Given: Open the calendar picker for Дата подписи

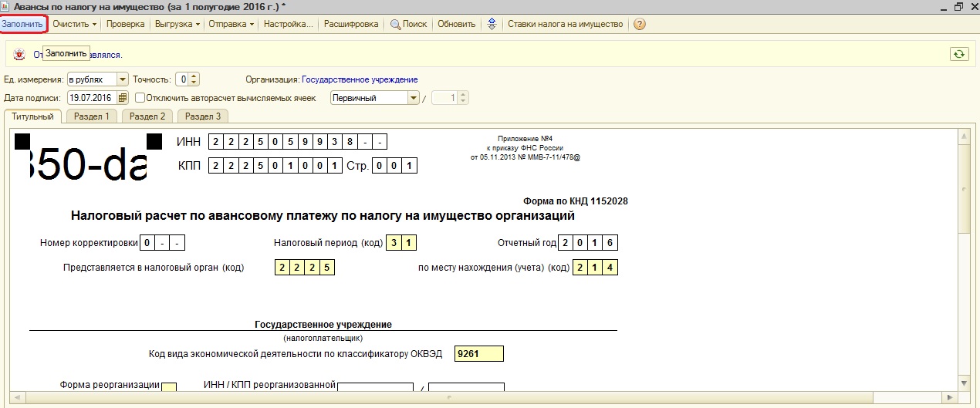Looking at the screenshot, I should pos(122,98).
